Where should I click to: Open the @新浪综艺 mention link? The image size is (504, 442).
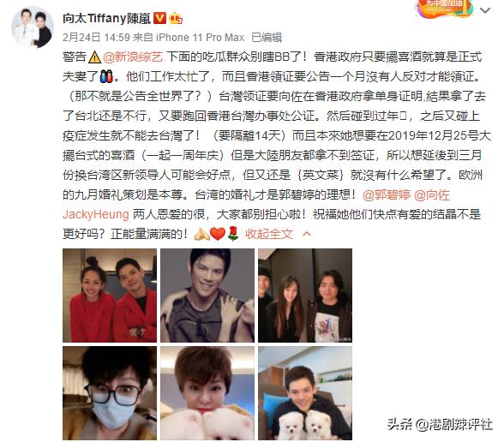(x=133, y=57)
